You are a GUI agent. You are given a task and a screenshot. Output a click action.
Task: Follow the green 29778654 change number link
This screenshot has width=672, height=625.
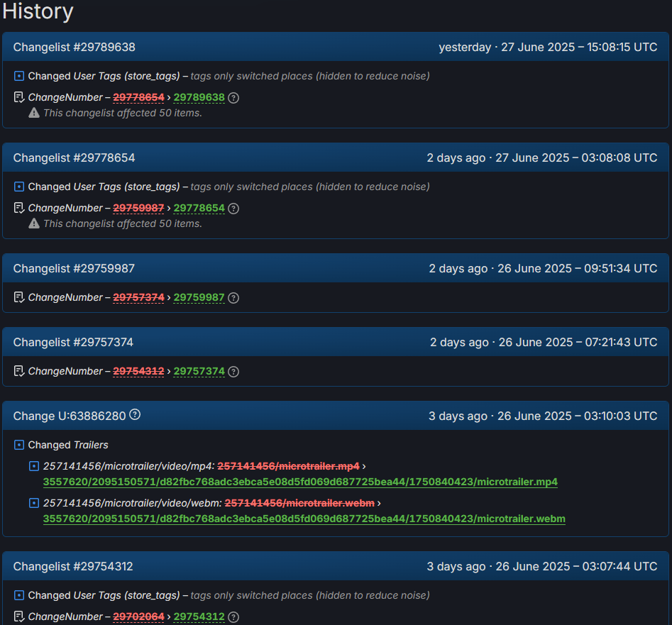tap(199, 208)
